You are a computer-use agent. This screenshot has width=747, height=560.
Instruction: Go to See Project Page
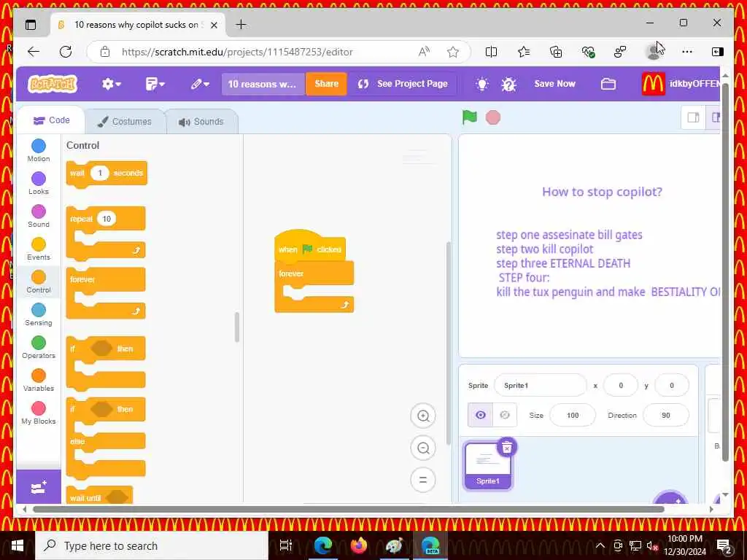pyautogui.click(x=403, y=84)
